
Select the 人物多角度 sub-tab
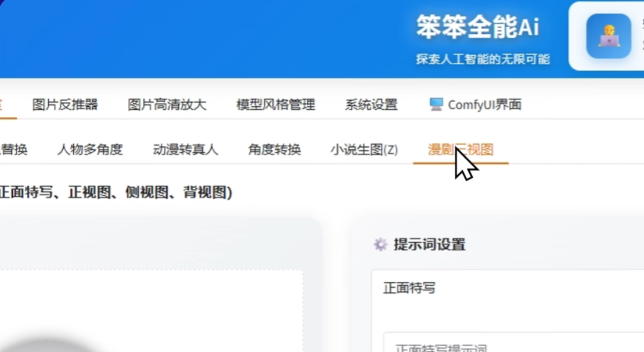[x=90, y=149]
